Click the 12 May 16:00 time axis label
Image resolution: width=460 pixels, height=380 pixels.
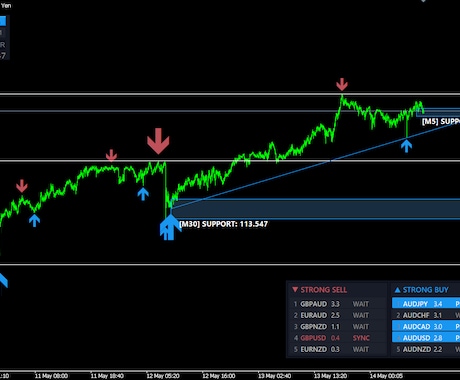[x=219, y=376]
